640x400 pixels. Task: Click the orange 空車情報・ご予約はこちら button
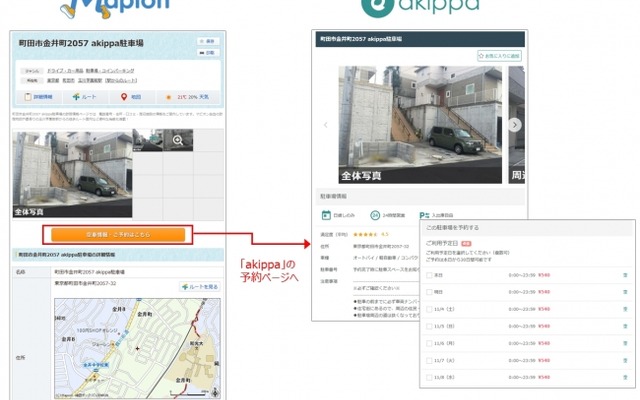pyautogui.click(x=118, y=235)
